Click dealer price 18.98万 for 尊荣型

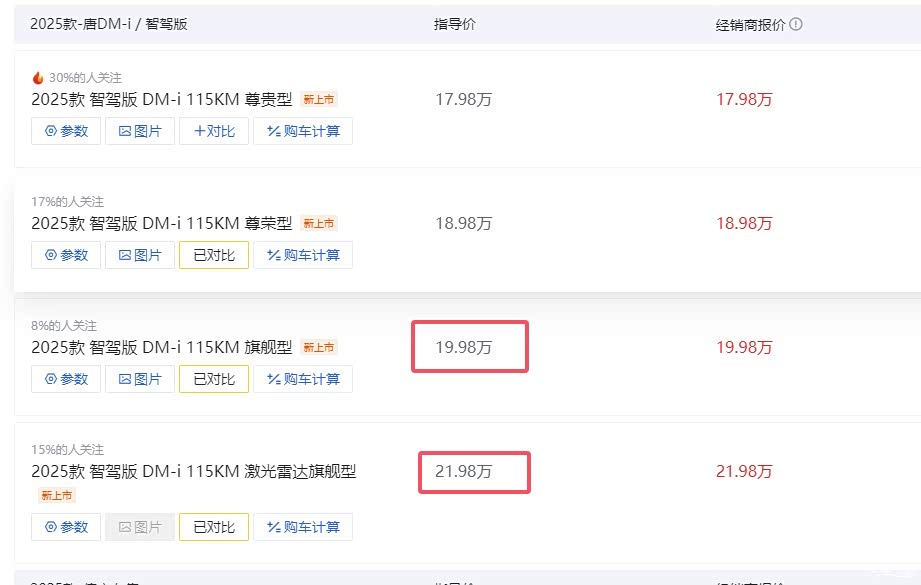(744, 223)
